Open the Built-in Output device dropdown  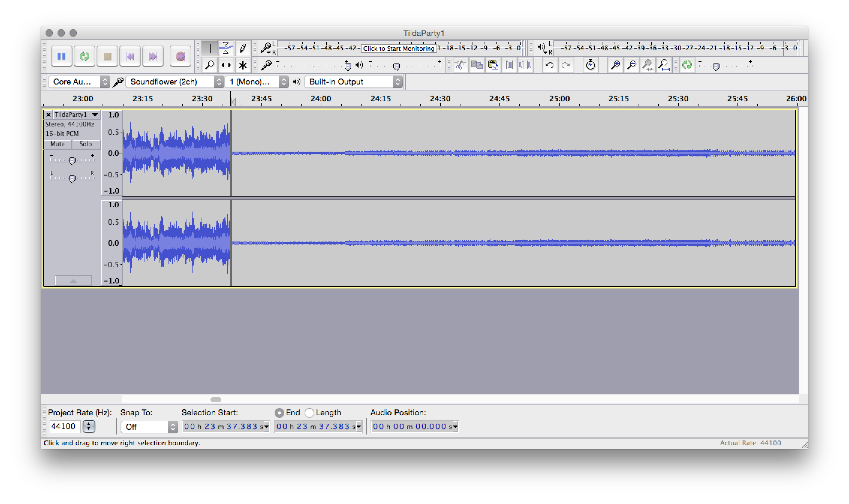click(x=354, y=82)
